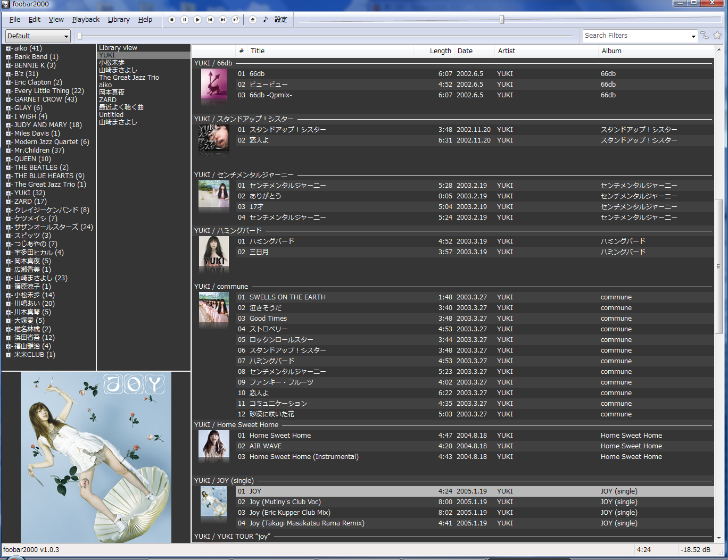This screenshot has height=560, width=728.
Task: Click the ハミングバード album cover
Action: pos(214,251)
